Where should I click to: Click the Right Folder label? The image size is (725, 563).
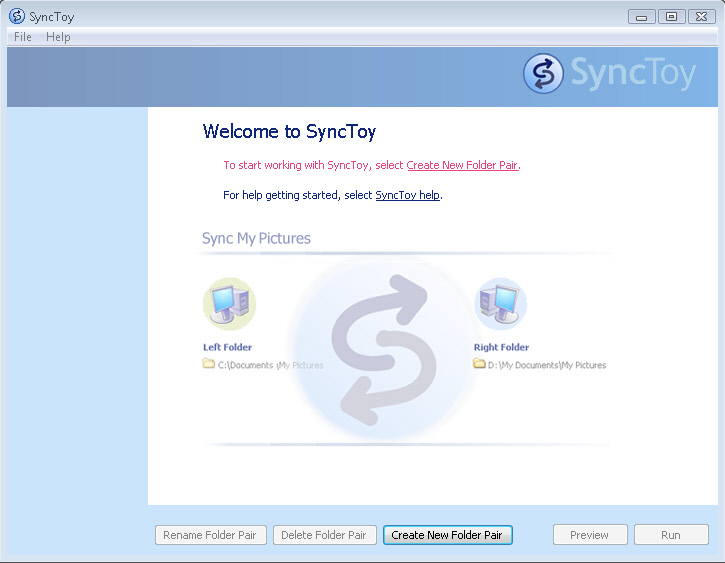click(x=501, y=347)
